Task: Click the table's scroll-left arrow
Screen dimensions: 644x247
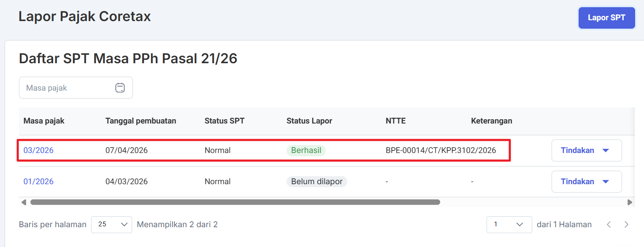Action: point(24,202)
